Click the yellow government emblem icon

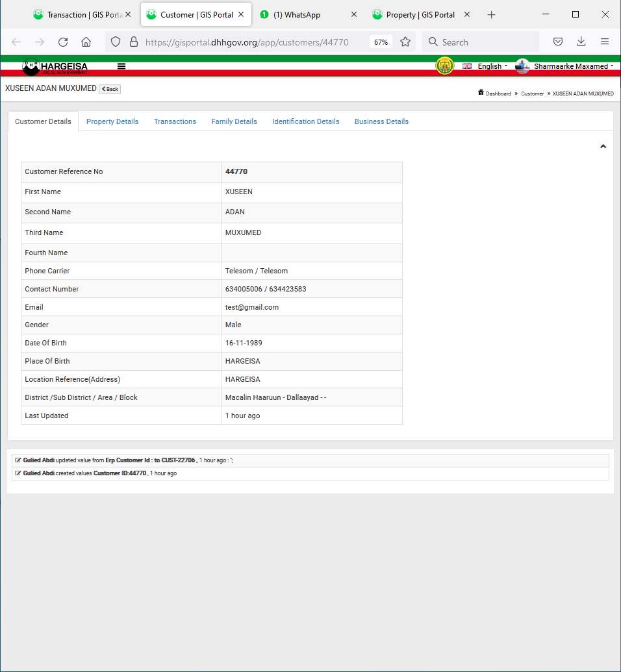coord(445,66)
